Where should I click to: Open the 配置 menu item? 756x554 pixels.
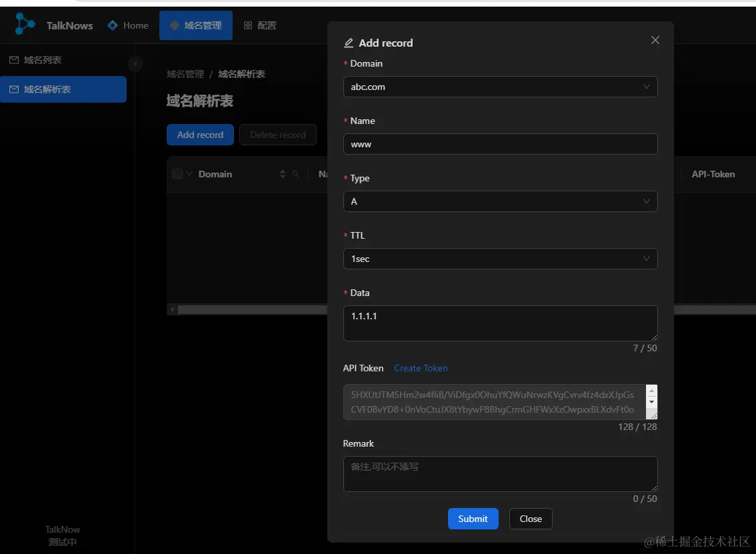pos(260,25)
